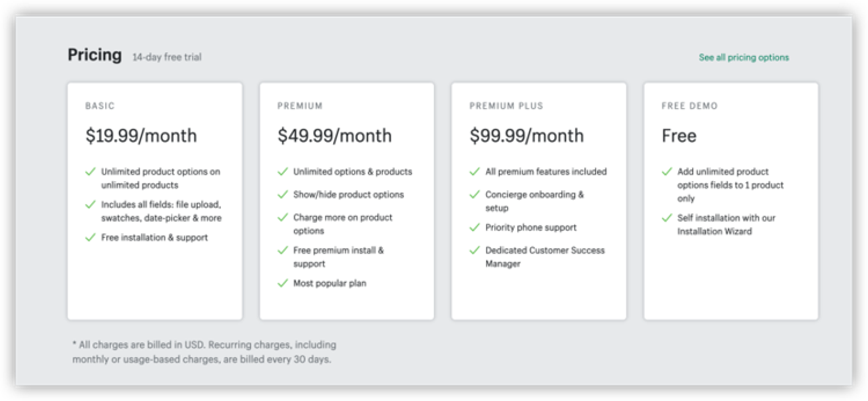The height and width of the screenshot is (401, 868).
Task: Click checkmark next to Show/hide product options
Action: tap(283, 194)
